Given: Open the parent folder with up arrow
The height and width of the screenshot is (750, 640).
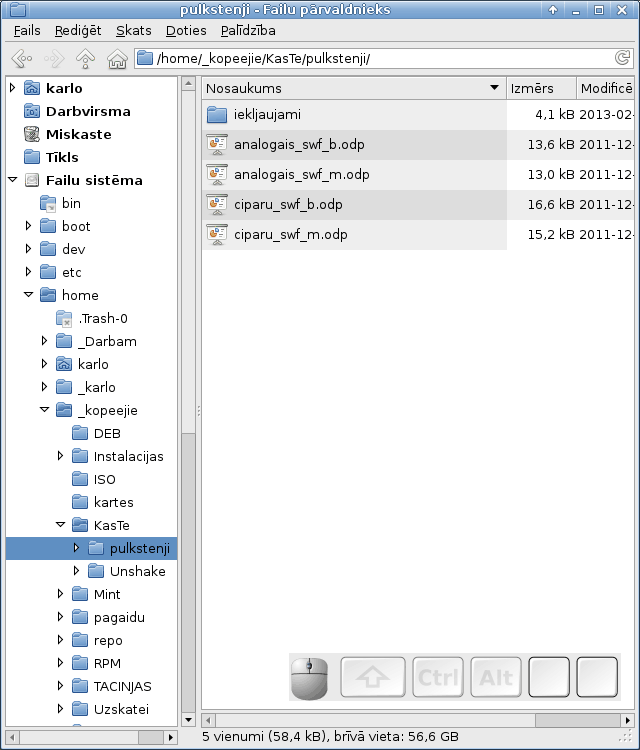Looking at the screenshot, I should pyautogui.click(x=85, y=59).
